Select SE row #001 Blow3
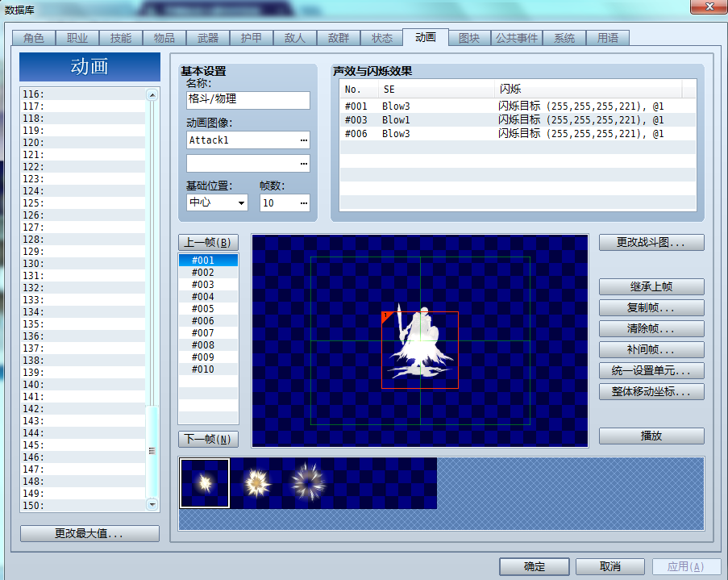 [518, 106]
